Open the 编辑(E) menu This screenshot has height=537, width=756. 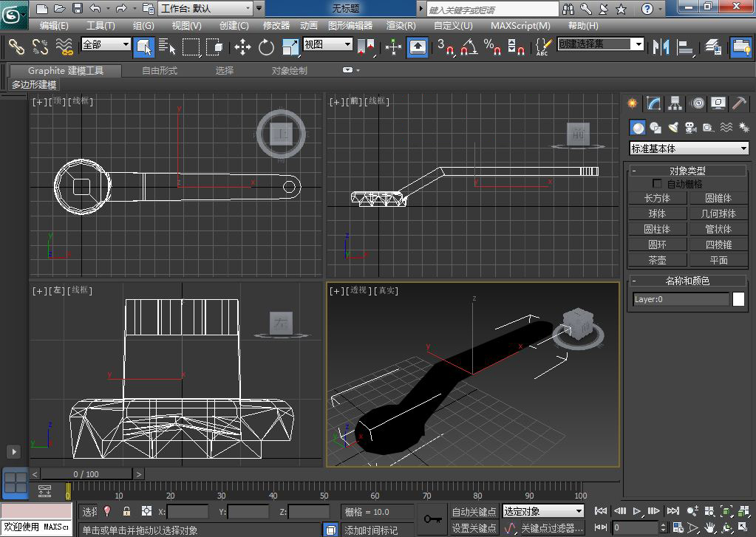click(54, 26)
